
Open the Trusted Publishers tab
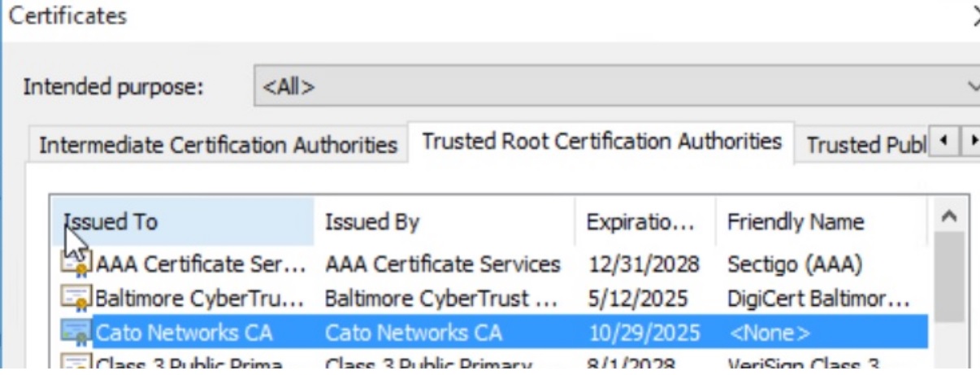point(865,146)
